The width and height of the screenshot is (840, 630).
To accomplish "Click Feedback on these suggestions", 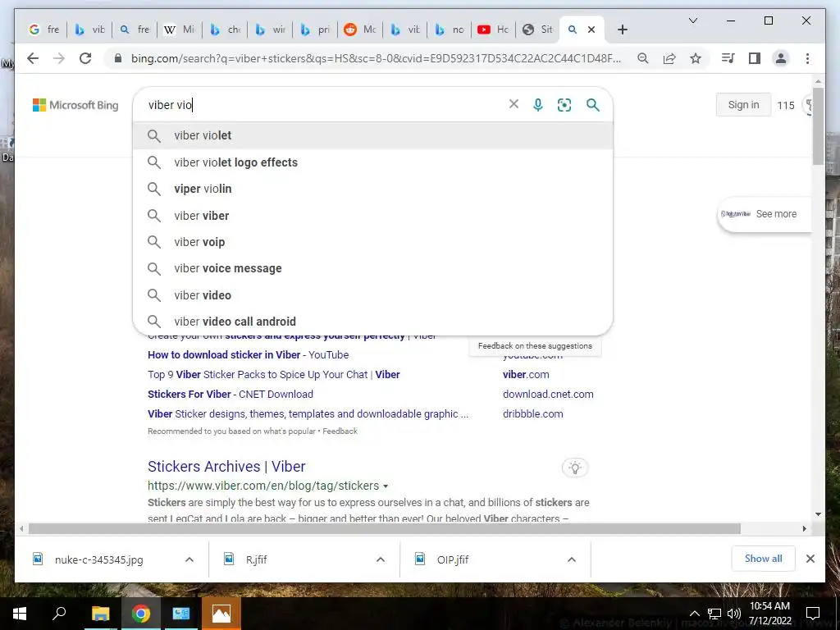I will pyautogui.click(x=535, y=346).
